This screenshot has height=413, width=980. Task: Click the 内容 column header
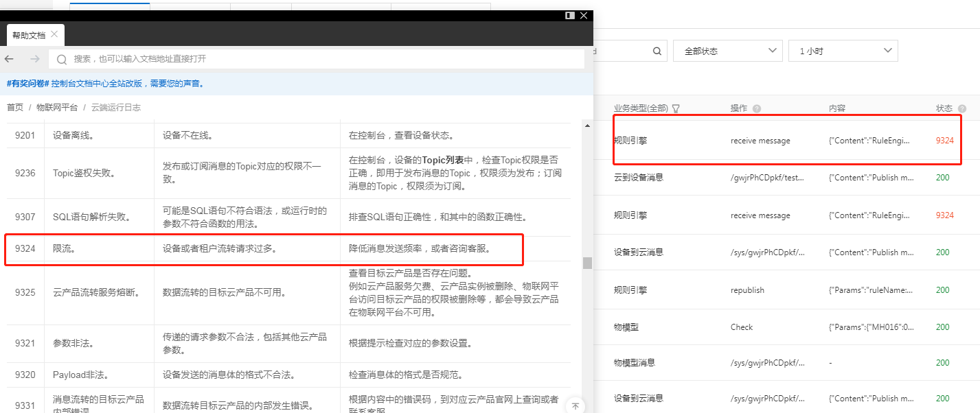(x=837, y=108)
